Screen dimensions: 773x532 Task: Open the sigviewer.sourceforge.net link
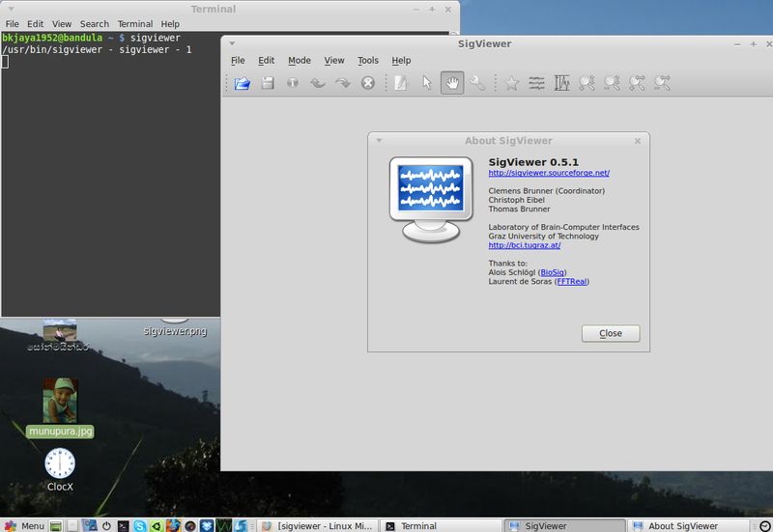pos(549,173)
